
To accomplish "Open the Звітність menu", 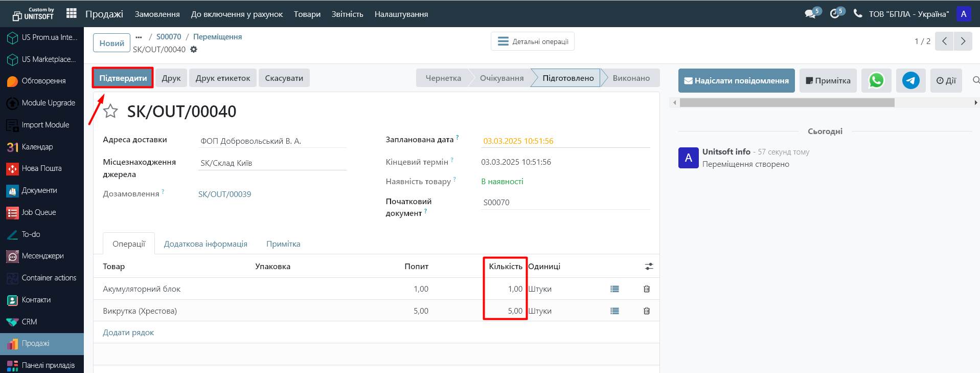I will click(x=347, y=14).
